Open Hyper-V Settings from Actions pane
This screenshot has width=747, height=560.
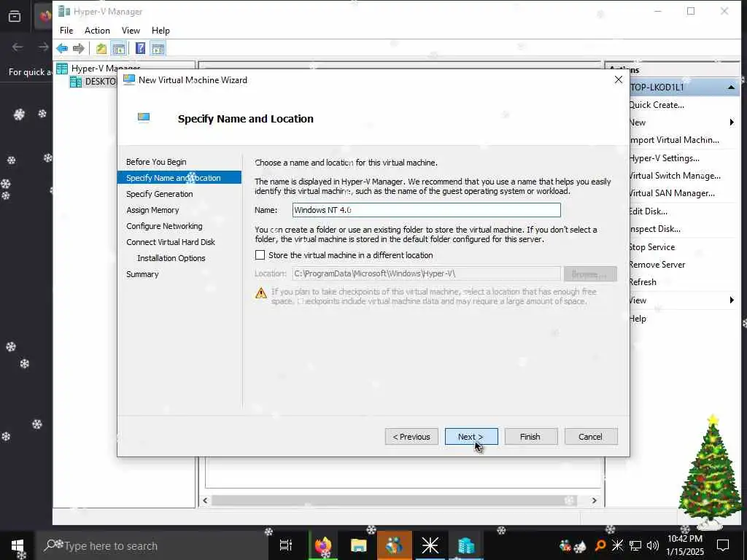[664, 158]
